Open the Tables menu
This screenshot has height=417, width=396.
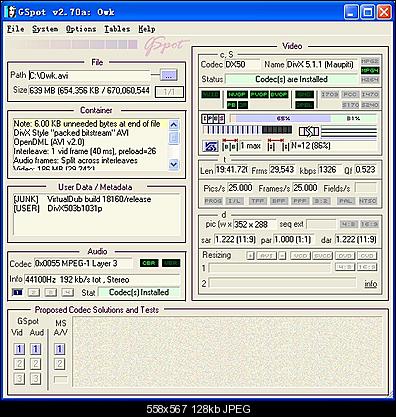[117, 29]
